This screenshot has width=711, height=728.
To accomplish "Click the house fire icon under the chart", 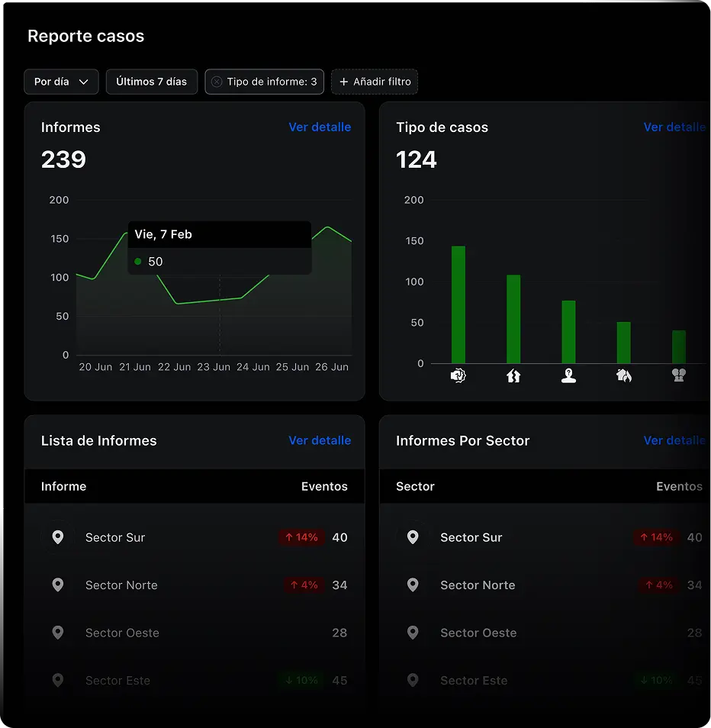I will coord(623,375).
